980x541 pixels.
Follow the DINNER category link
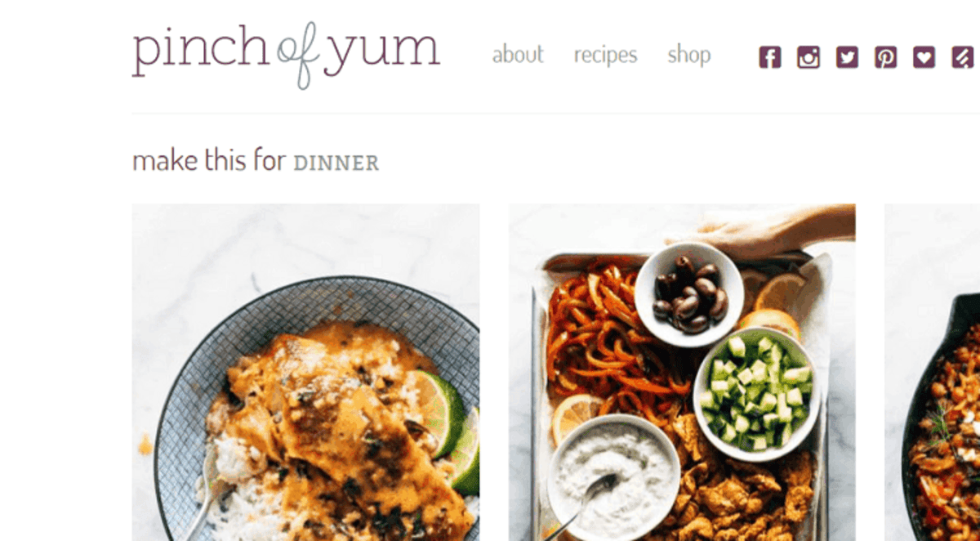click(x=336, y=163)
